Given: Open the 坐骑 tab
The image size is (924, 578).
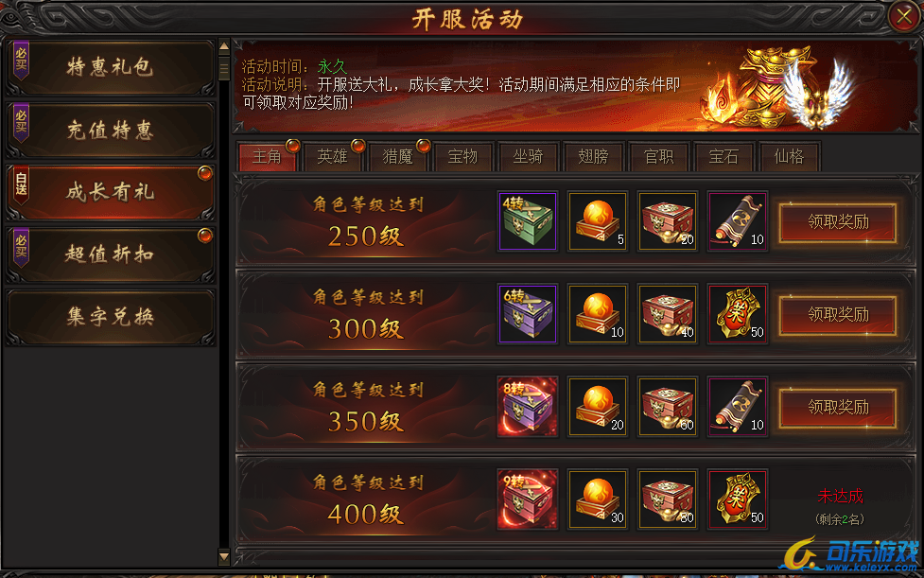Looking at the screenshot, I should point(528,157).
